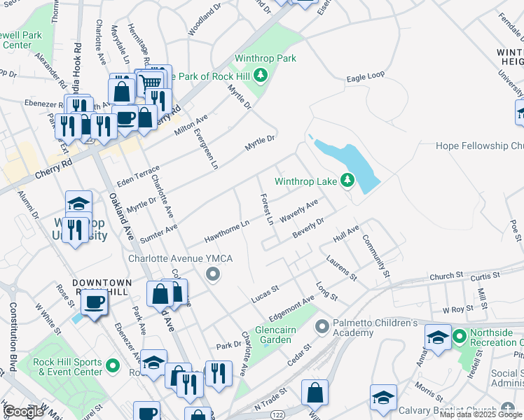The height and width of the screenshot is (420, 524).
Task: Select Rock Hill Sports & Event Center pin
Action: (113, 365)
